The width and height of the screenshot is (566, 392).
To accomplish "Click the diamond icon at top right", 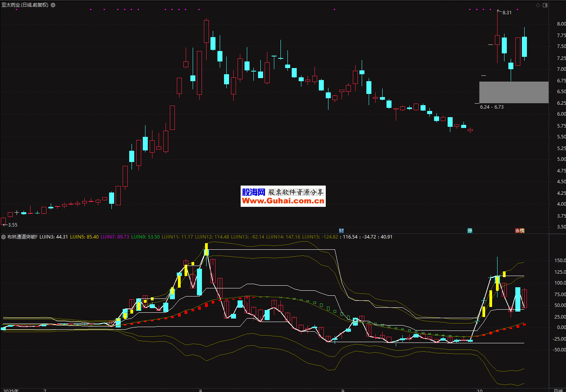I will tap(538, 5).
